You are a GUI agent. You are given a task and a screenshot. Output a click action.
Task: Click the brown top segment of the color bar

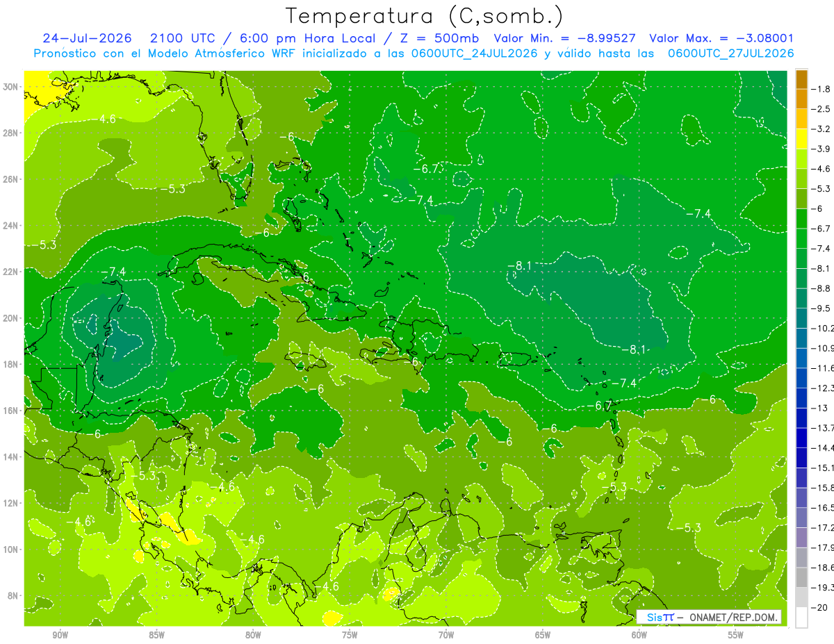point(801,79)
